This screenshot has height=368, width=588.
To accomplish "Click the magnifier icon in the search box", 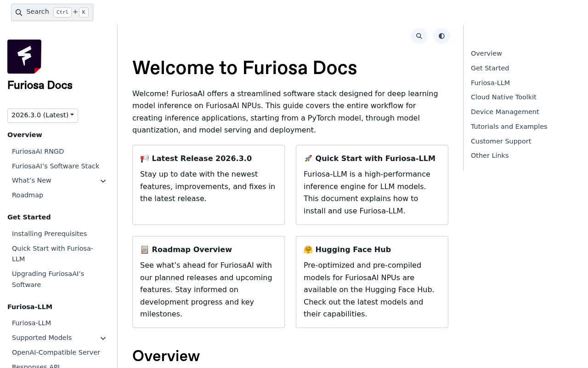I will tap(19, 12).
